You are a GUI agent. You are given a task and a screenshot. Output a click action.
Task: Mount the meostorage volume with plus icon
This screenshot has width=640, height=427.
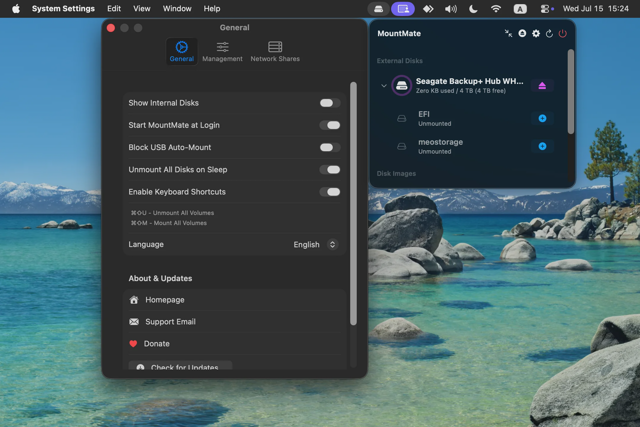[x=542, y=146]
